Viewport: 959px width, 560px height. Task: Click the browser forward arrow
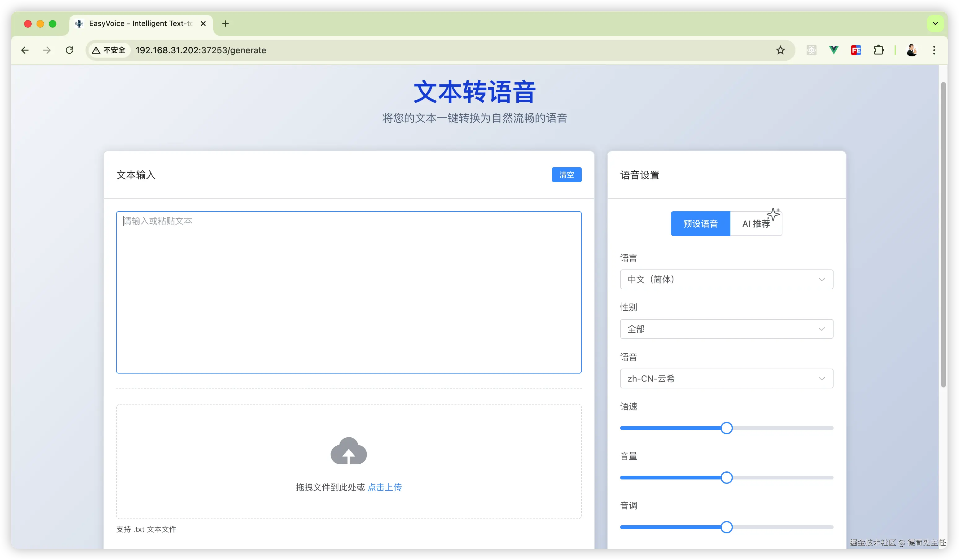[47, 50]
